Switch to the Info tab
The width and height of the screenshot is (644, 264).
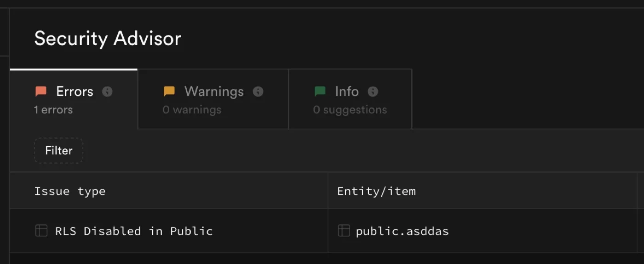coord(350,99)
